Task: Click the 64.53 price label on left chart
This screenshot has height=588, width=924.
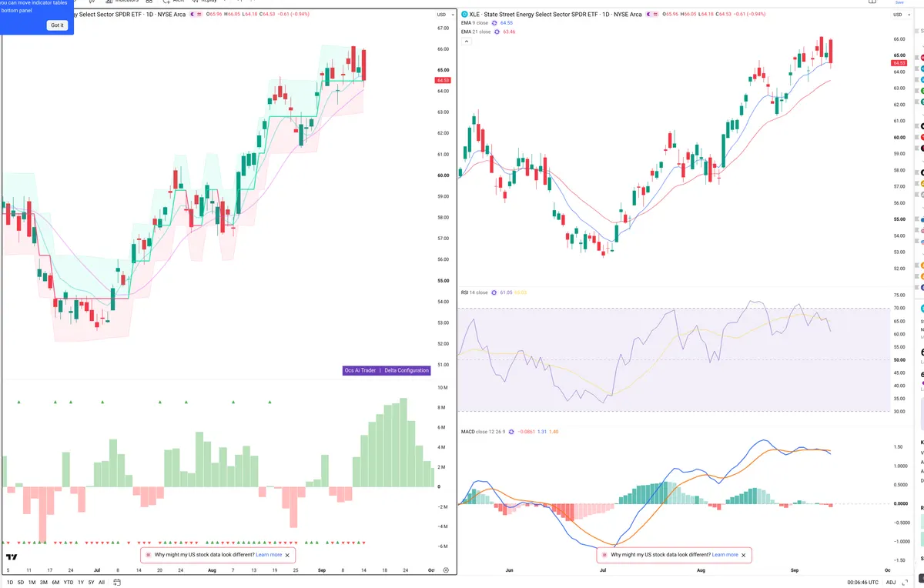Action: click(443, 80)
